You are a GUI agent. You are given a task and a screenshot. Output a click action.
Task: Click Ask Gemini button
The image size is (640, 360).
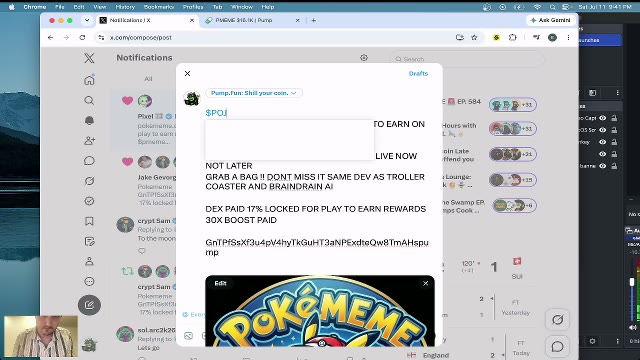click(x=551, y=20)
